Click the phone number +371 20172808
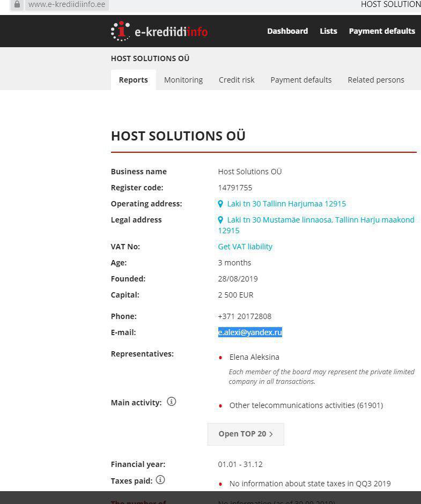Screen dimensions: 421x504 click(x=245, y=316)
